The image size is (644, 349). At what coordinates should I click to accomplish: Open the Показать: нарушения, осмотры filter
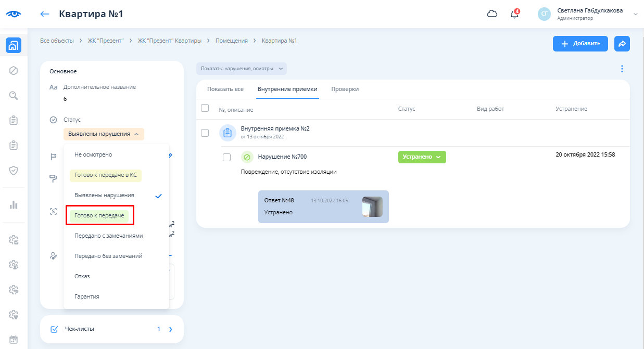(x=242, y=69)
